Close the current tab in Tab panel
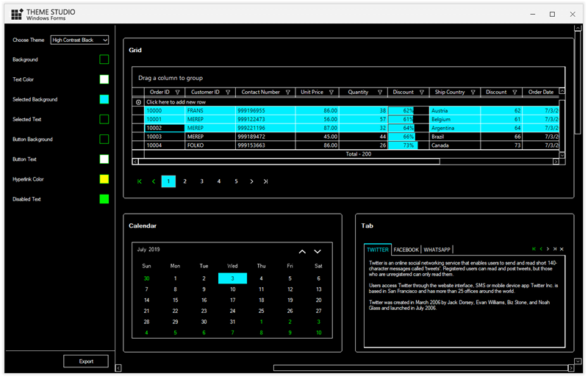The height and width of the screenshot is (379, 588). [x=562, y=249]
